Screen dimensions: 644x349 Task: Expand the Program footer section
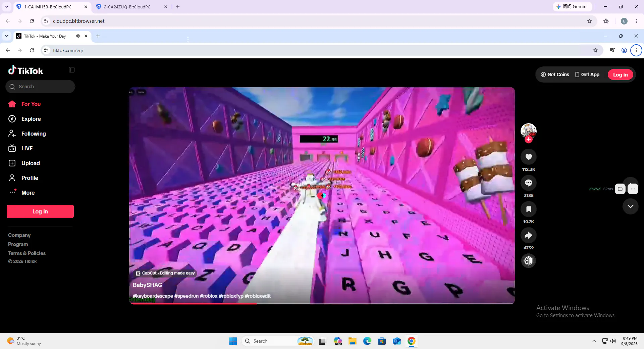pyautogui.click(x=18, y=244)
